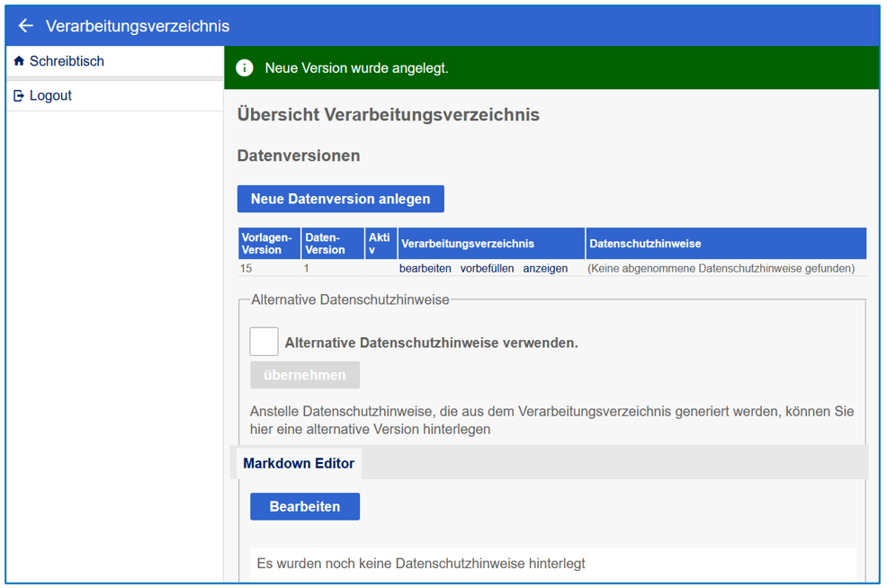
Task: Click the Aktiv column header
Action: pos(380,244)
